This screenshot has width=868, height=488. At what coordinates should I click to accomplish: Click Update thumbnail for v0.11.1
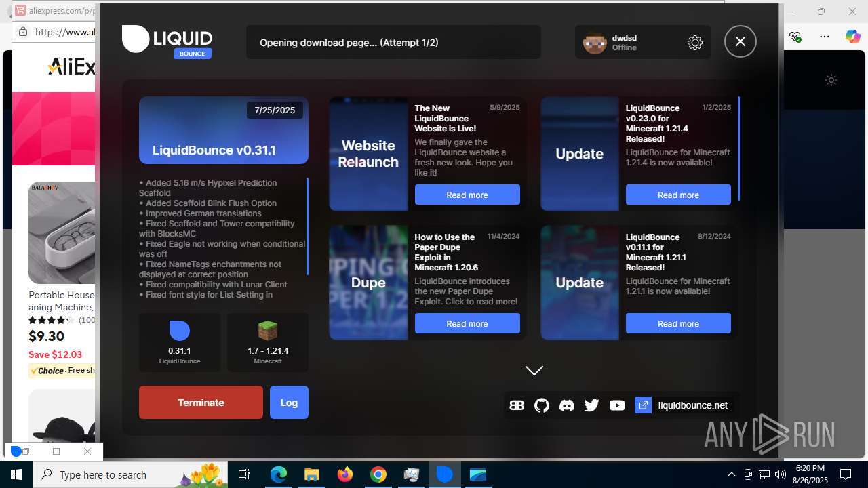click(580, 283)
